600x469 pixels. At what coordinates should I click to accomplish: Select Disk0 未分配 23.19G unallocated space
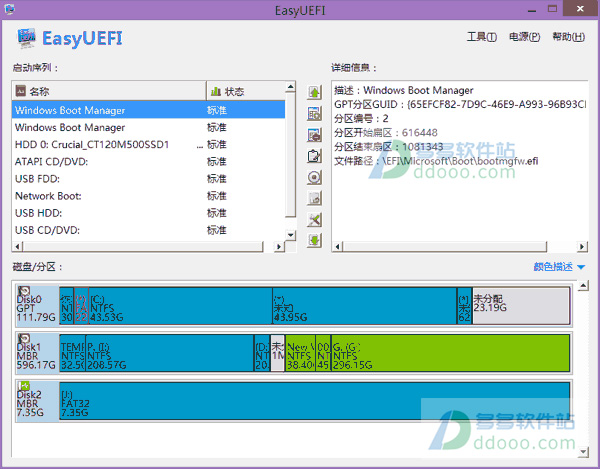[521, 306]
